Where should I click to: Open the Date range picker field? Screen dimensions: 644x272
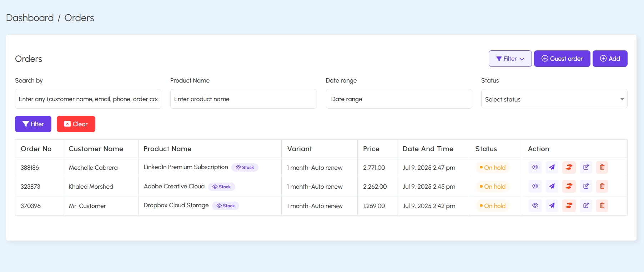click(399, 99)
